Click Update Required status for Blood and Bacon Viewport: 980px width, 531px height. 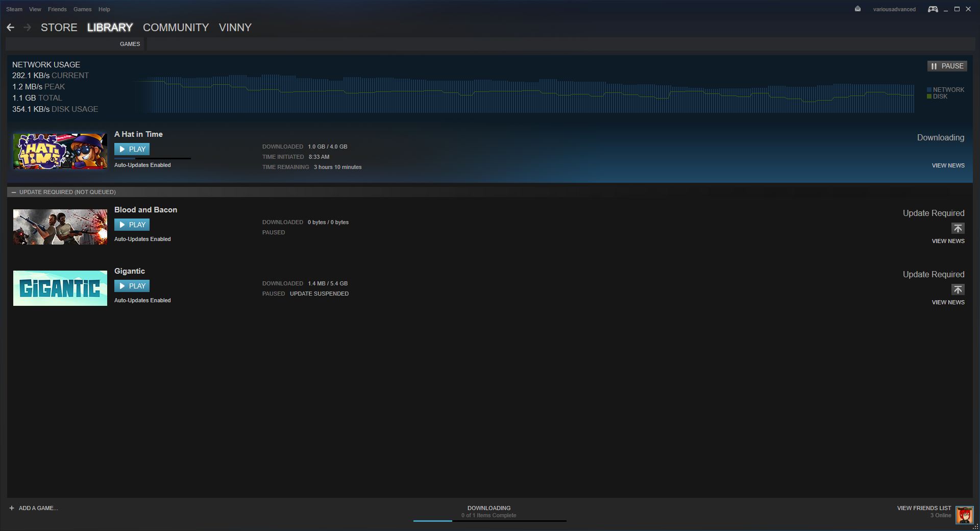(934, 213)
